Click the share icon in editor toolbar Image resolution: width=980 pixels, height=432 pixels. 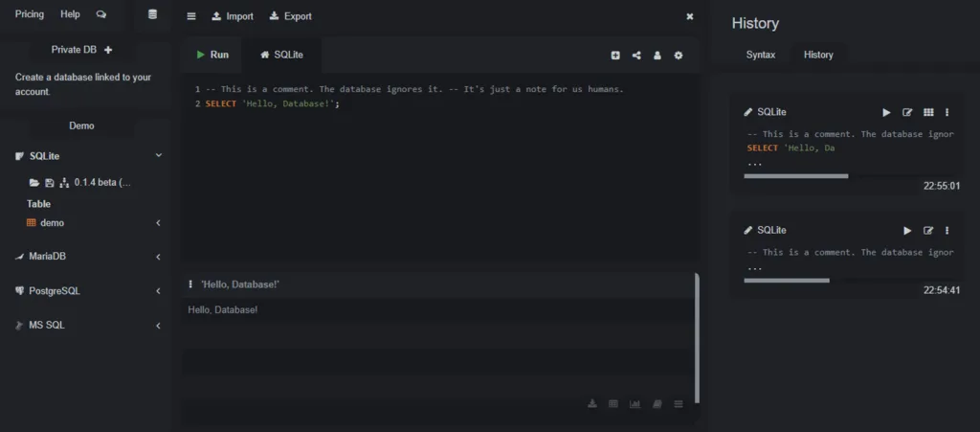[636, 56]
